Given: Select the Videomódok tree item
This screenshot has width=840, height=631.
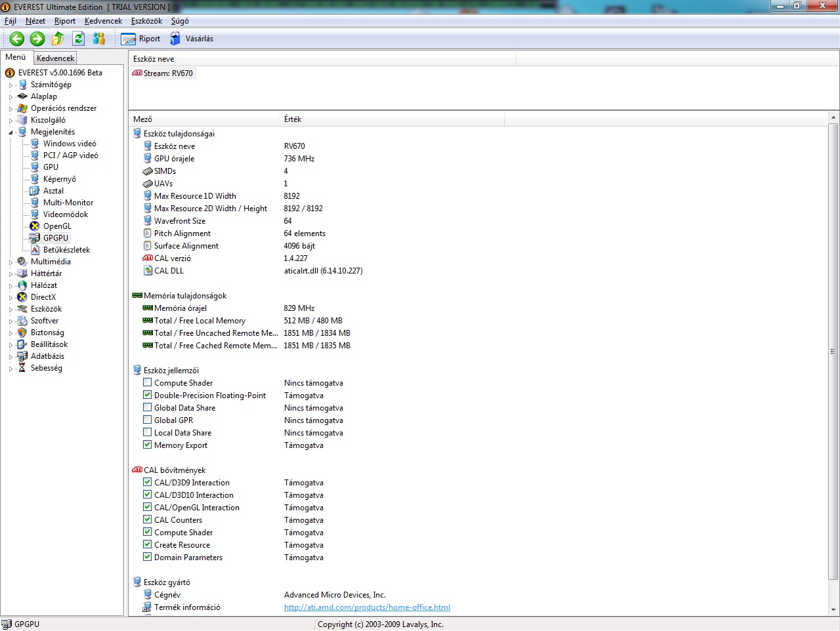Looking at the screenshot, I should tap(66, 214).
